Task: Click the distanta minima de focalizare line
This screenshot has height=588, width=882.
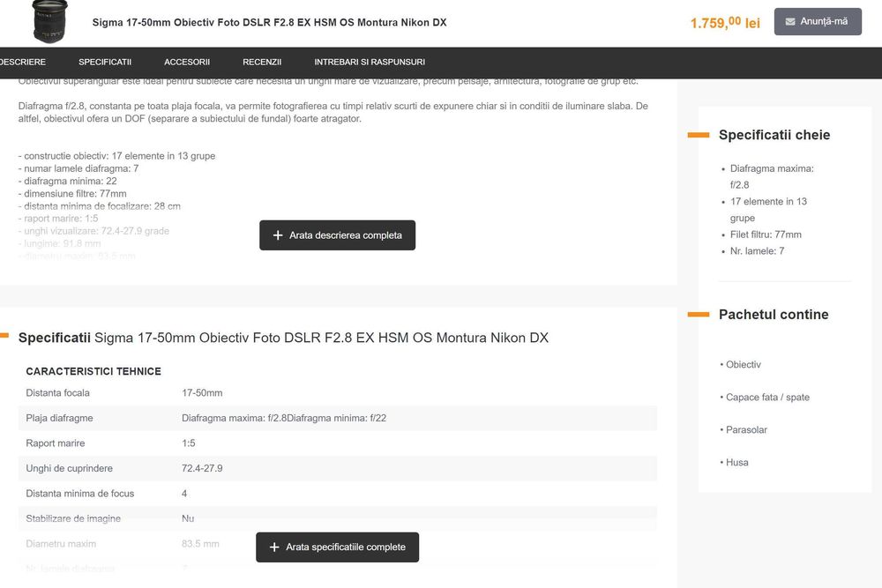Action: point(99,205)
